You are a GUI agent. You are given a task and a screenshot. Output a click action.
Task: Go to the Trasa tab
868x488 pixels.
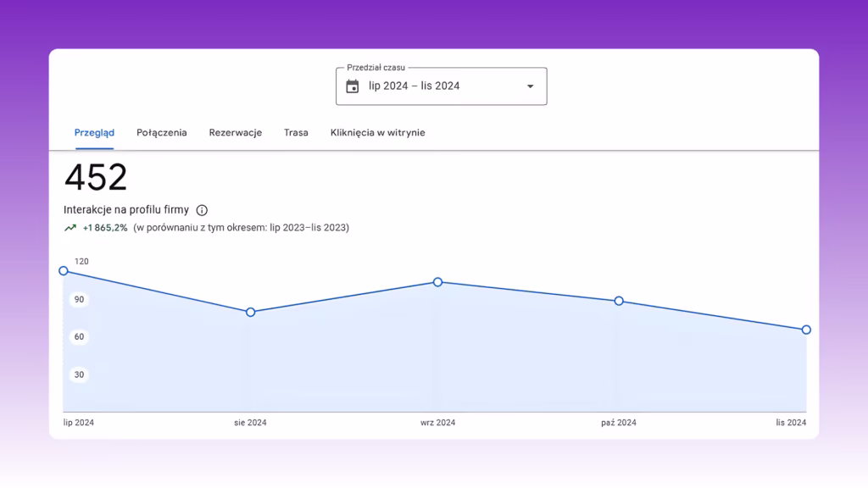coord(296,133)
